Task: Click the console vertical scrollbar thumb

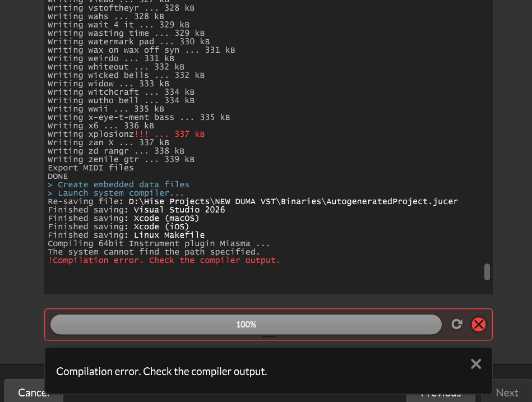Action: click(x=487, y=272)
